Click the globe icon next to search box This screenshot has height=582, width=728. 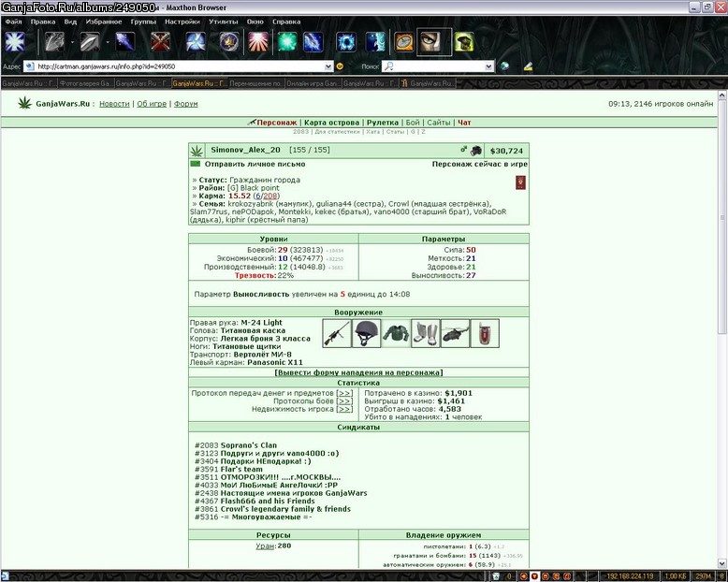coord(504,66)
